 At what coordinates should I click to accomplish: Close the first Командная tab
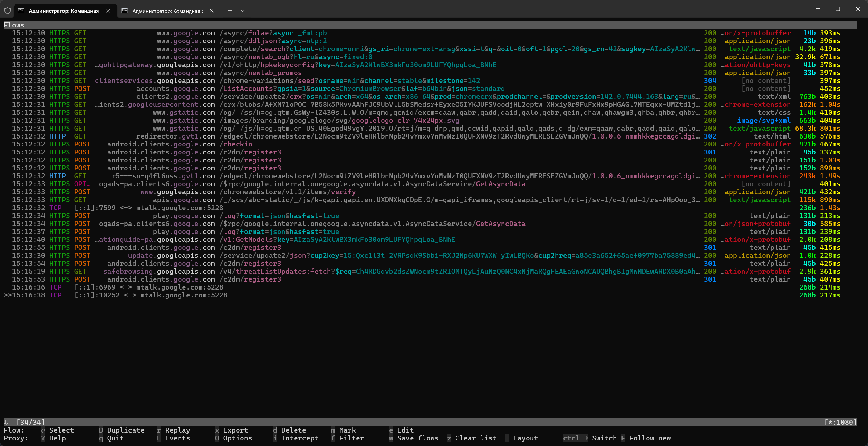click(108, 11)
